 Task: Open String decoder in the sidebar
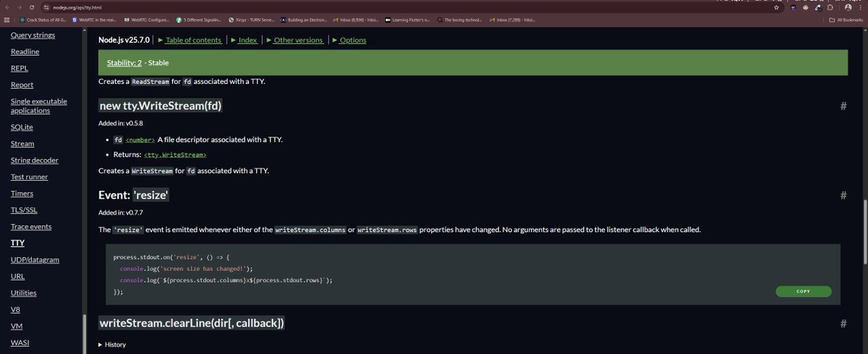point(35,160)
